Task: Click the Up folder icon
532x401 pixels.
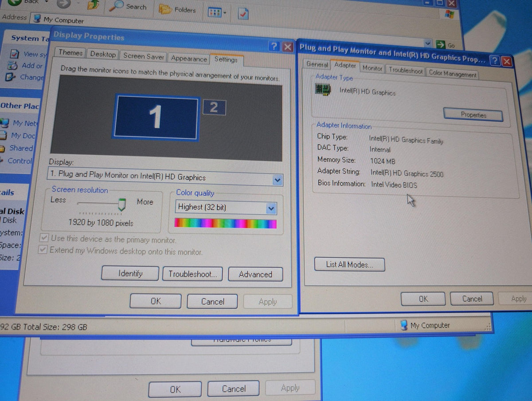Action: pyautogui.click(x=94, y=5)
